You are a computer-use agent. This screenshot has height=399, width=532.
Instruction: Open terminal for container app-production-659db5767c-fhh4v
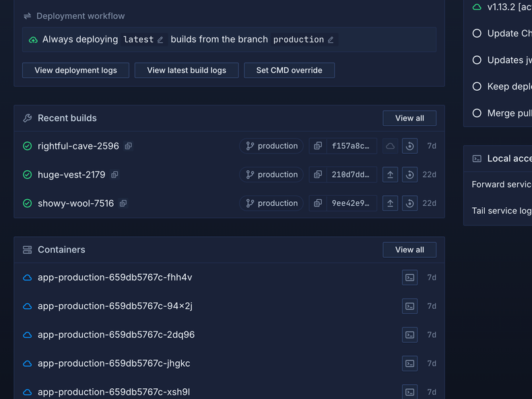pyautogui.click(x=409, y=278)
